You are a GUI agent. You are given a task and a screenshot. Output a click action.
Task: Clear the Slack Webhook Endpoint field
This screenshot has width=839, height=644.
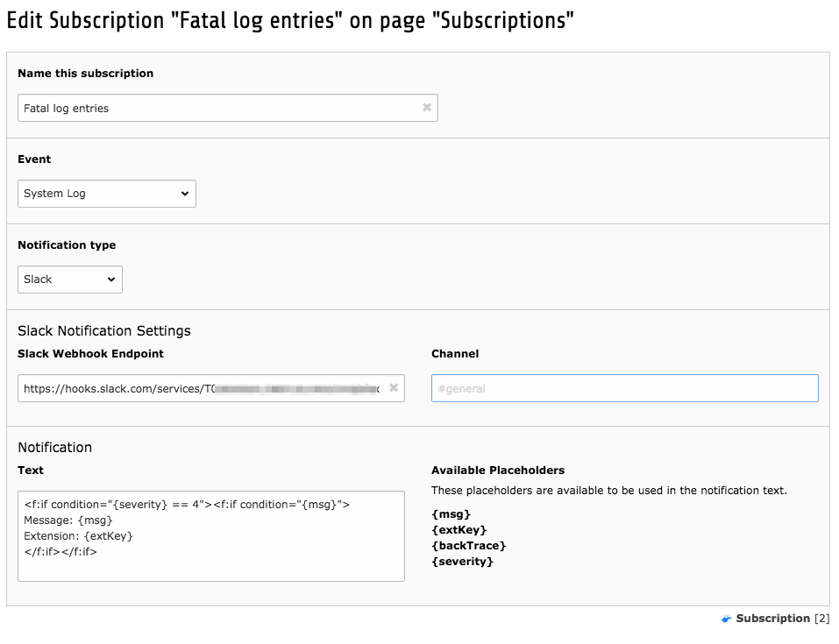[394, 387]
